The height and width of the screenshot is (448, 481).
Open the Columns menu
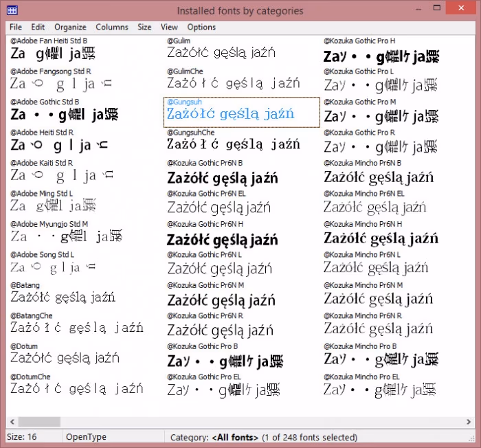112,27
